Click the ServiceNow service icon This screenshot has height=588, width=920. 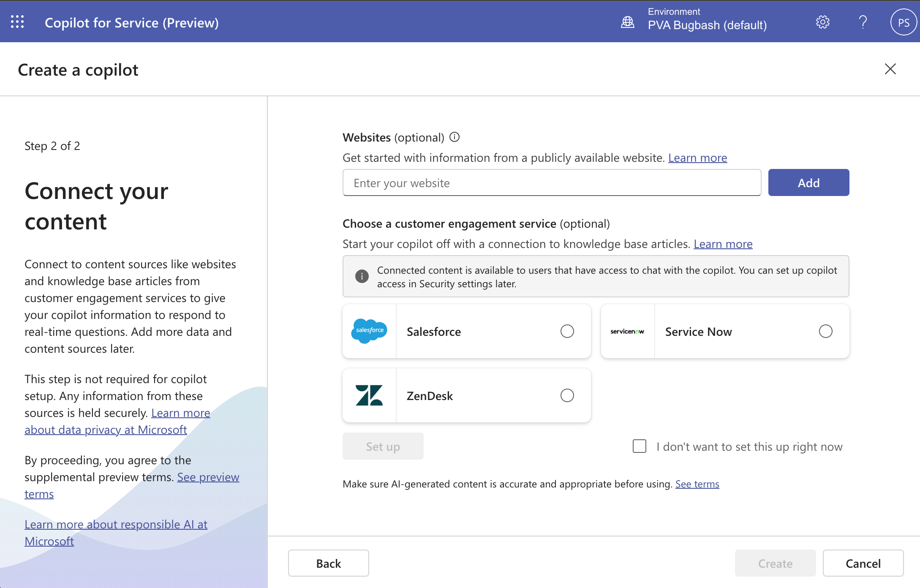coord(628,331)
